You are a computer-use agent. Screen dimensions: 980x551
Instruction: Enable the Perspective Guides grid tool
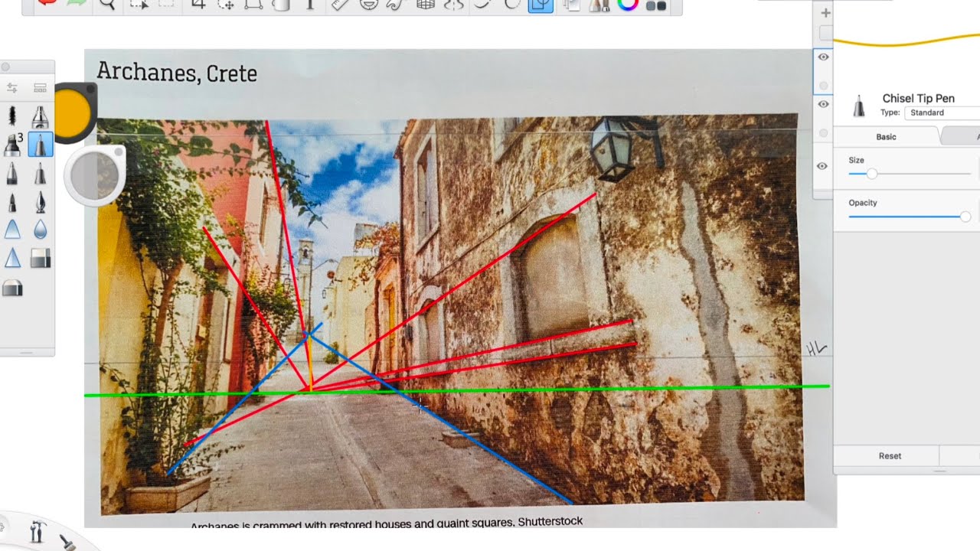click(426, 4)
